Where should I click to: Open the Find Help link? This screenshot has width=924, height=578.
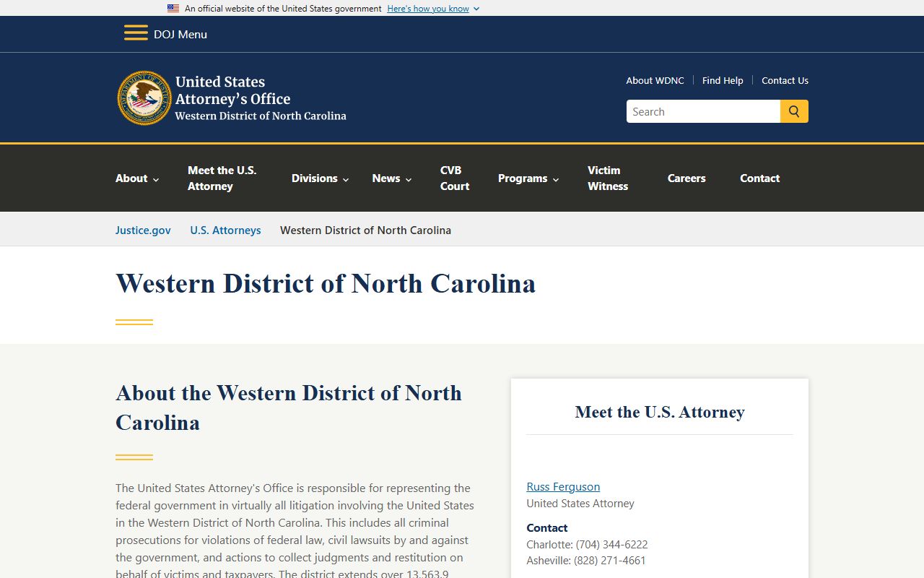click(x=723, y=80)
